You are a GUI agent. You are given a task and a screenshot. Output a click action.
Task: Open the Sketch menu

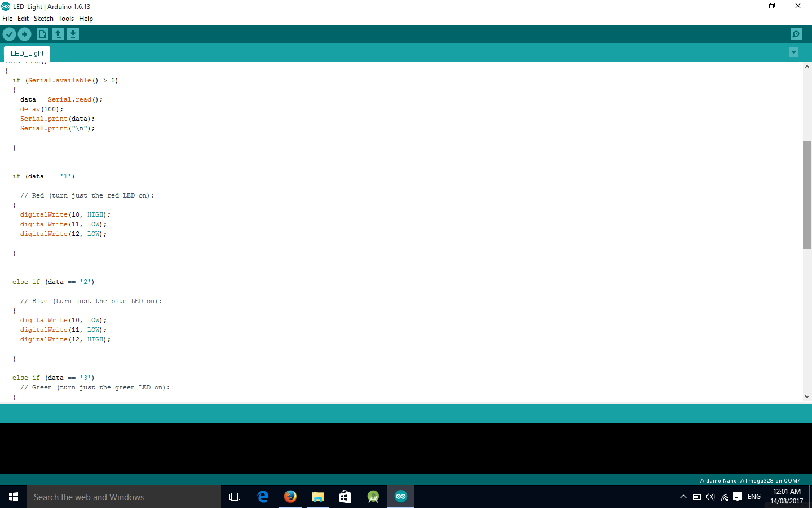(43, 19)
